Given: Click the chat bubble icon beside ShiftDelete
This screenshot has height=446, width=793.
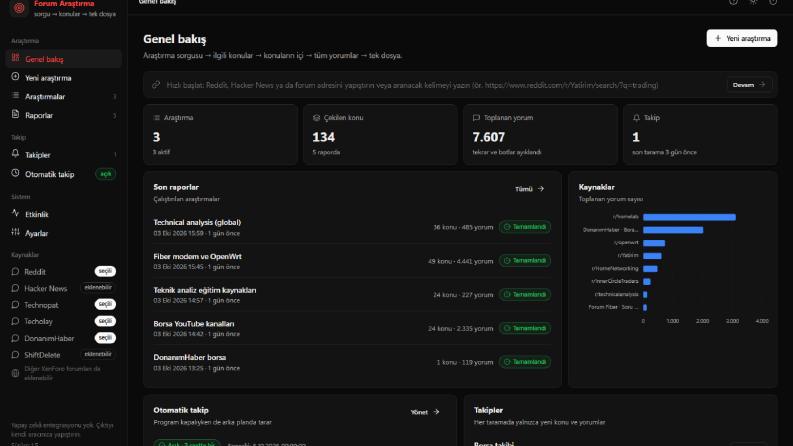Looking at the screenshot, I should pyautogui.click(x=15, y=355).
